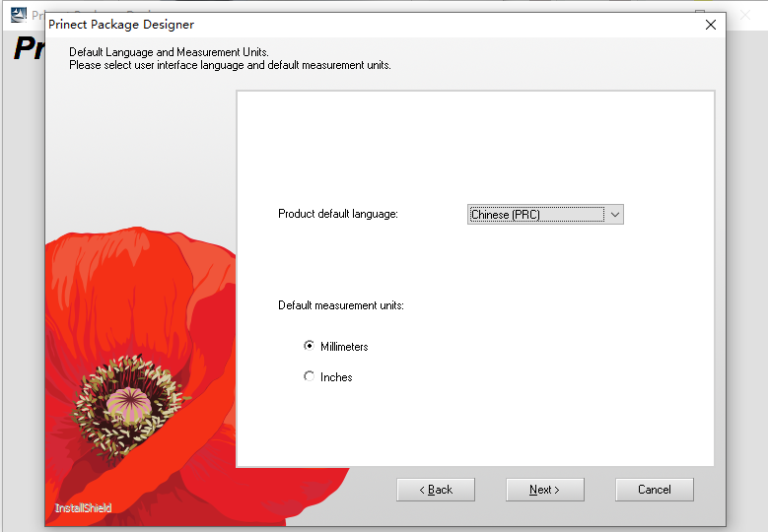Expand the language dropdown arrow

coord(614,215)
